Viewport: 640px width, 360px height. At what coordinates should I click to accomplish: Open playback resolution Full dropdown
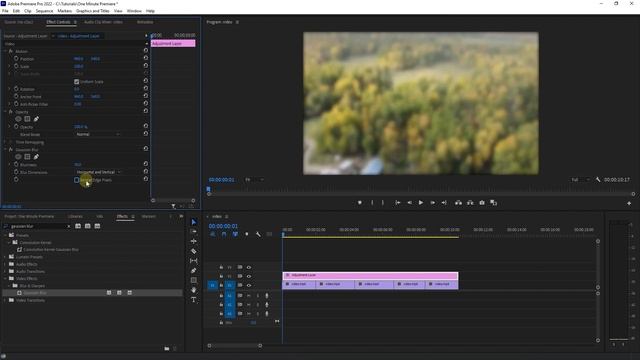click(580, 180)
